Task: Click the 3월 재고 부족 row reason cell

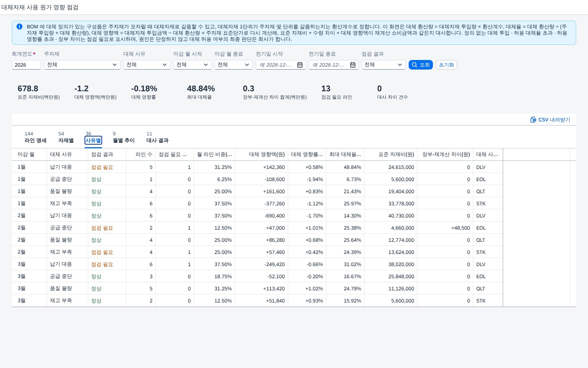Action: pyautogui.click(x=68, y=301)
